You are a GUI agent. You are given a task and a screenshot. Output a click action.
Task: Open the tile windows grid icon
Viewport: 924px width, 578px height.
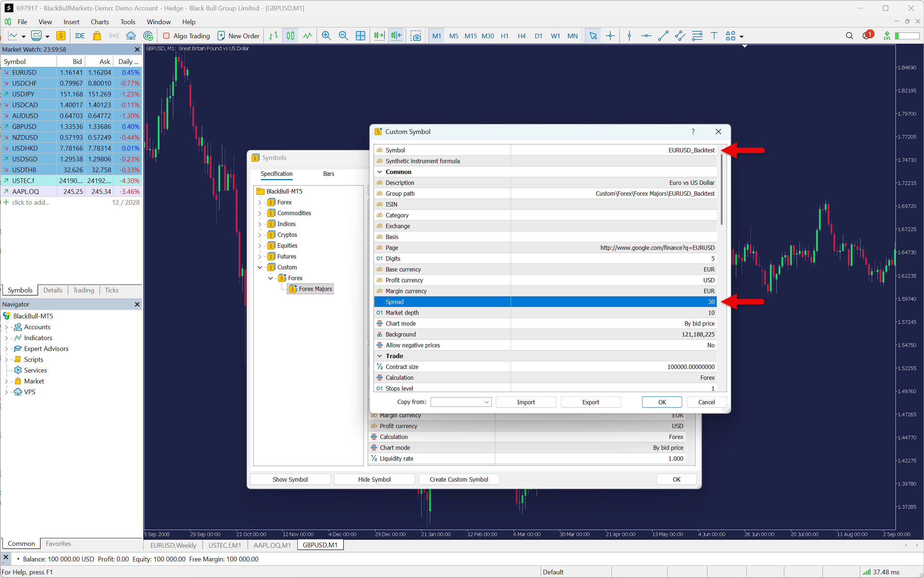pos(360,36)
